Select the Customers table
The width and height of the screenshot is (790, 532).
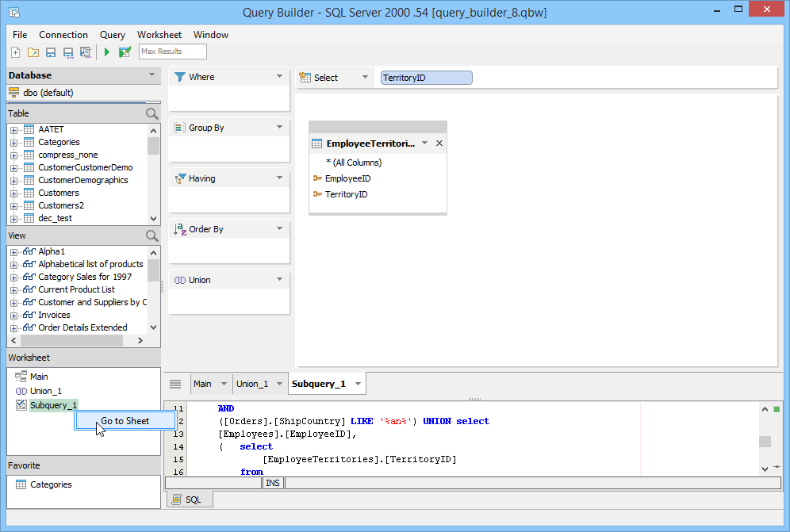click(59, 193)
